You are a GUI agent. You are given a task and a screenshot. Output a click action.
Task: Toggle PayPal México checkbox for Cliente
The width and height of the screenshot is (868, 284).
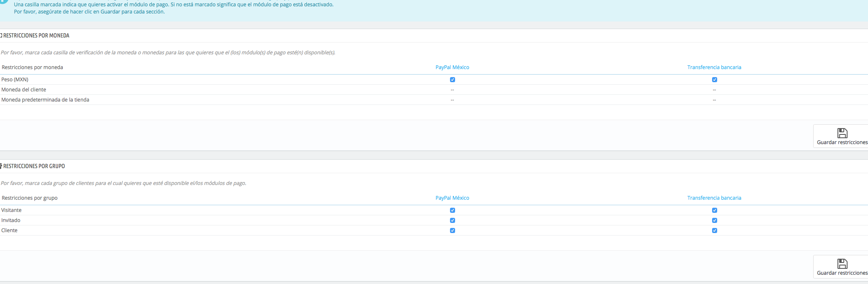click(453, 230)
